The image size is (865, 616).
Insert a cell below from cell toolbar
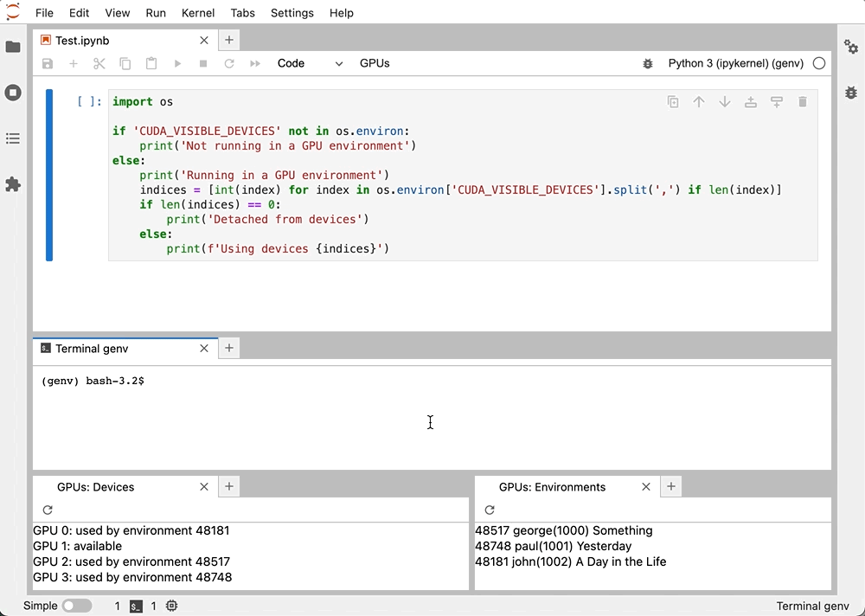[x=777, y=101]
